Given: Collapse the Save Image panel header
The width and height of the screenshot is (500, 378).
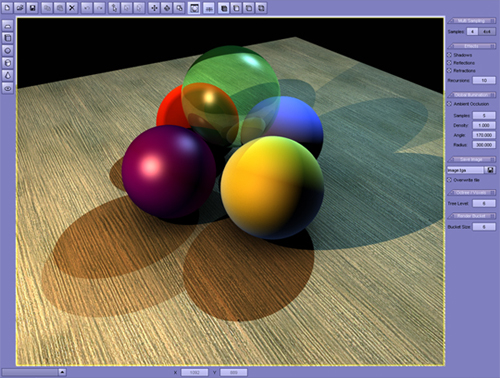Looking at the screenshot, I should 471,159.
